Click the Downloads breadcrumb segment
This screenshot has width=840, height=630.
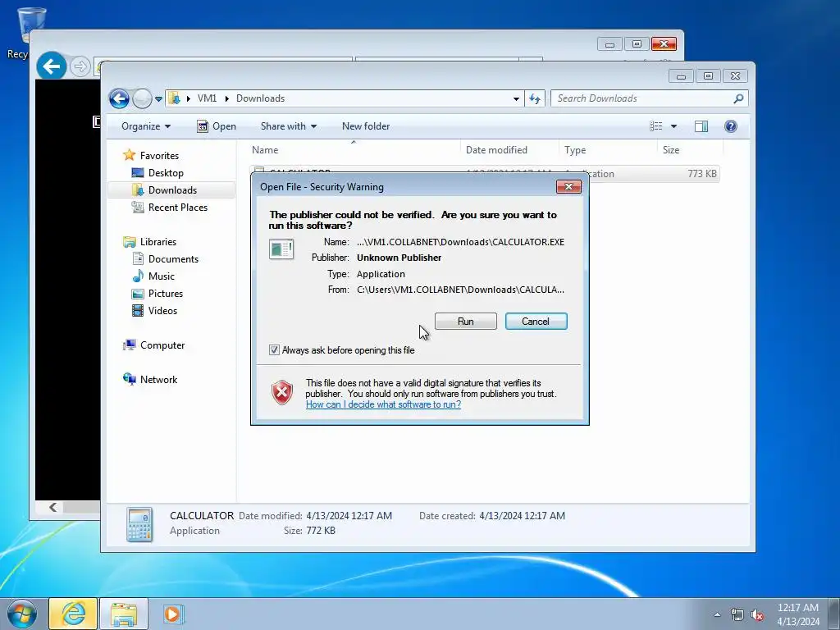pyautogui.click(x=260, y=98)
